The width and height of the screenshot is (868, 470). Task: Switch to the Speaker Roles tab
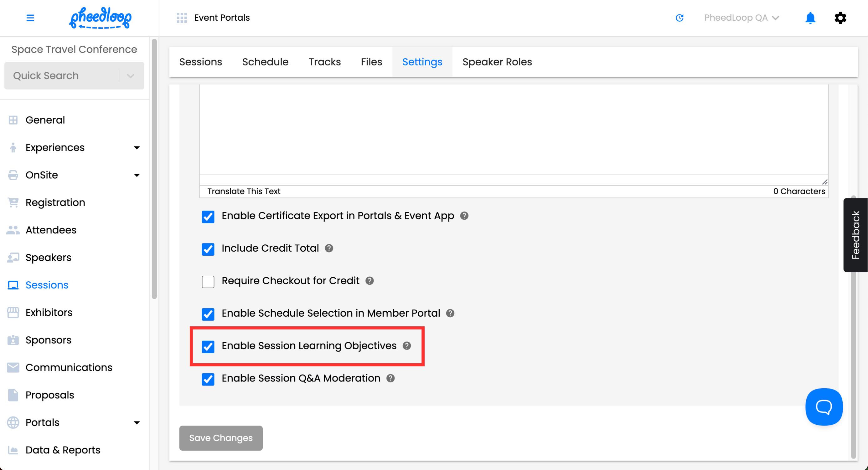tap(497, 62)
